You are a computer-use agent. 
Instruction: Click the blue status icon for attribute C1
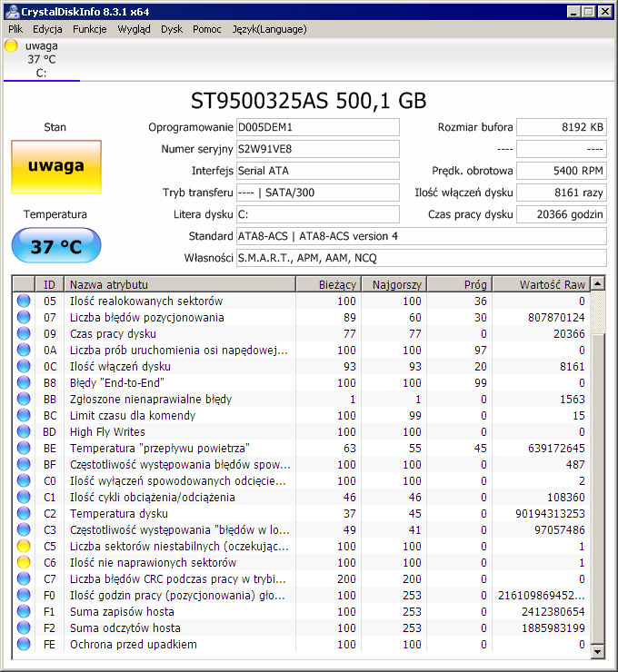(x=24, y=497)
